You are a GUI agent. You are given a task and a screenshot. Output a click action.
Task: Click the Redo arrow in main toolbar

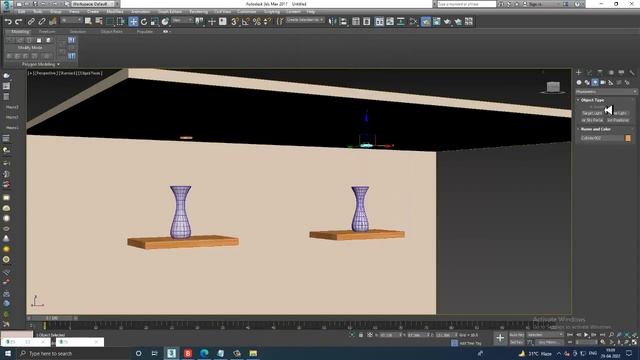click(18, 22)
